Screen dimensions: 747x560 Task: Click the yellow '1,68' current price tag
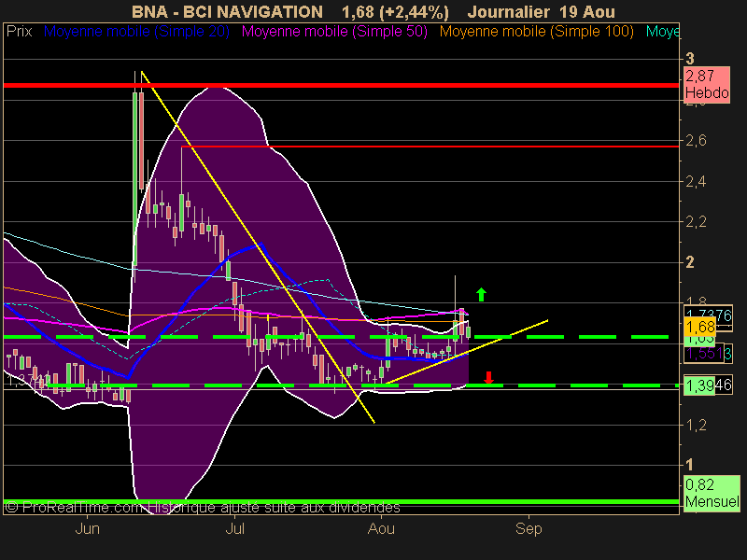[x=699, y=328]
